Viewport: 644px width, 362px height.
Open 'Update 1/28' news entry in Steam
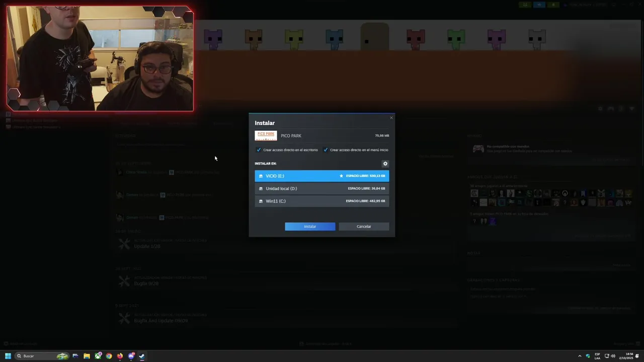pyautogui.click(x=147, y=246)
